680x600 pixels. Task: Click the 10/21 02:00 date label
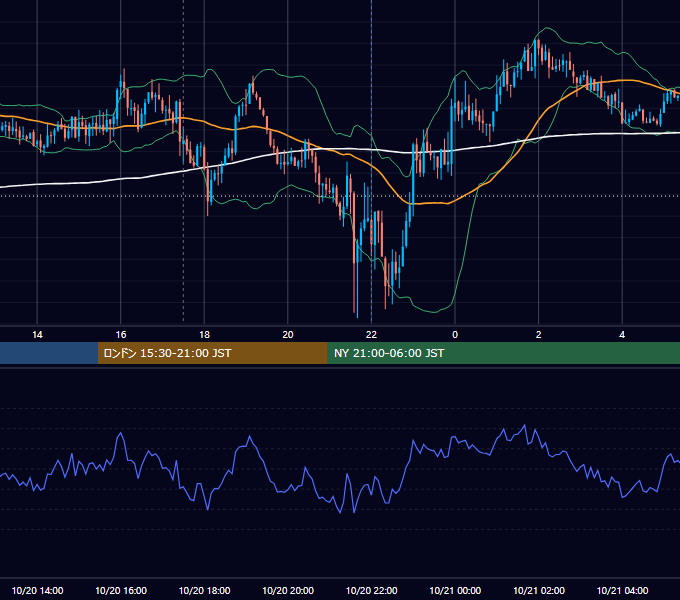point(539,590)
